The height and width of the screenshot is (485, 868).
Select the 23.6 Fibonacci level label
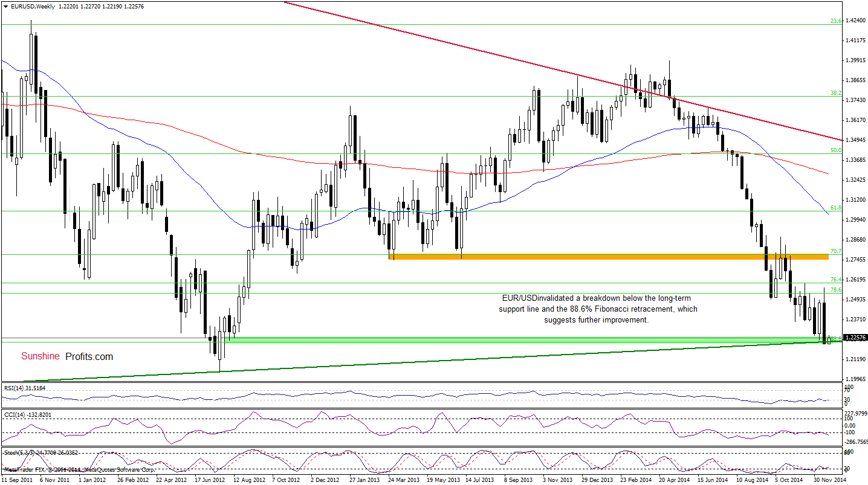[836, 21]
